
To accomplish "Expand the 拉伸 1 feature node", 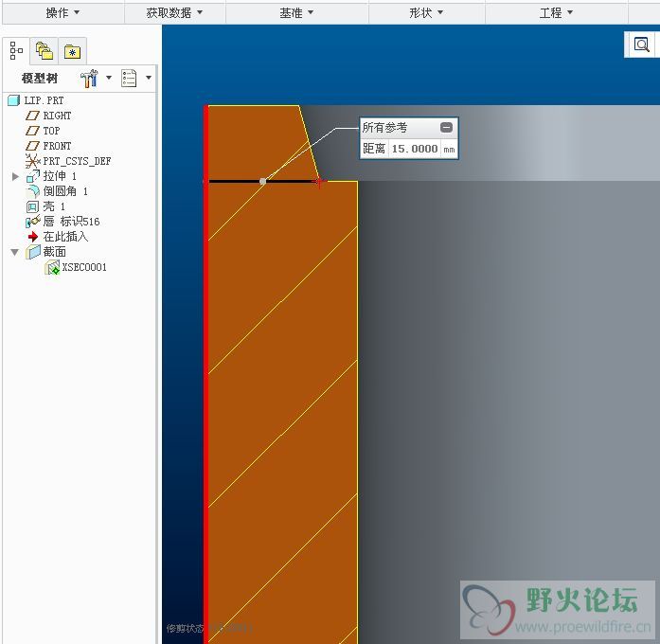I will pos(15,176).
